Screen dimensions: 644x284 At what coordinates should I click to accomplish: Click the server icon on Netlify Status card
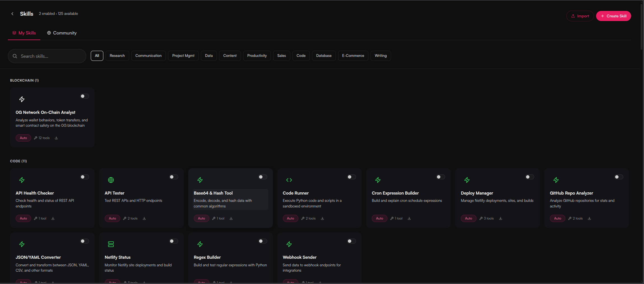[x=111, y=244]
